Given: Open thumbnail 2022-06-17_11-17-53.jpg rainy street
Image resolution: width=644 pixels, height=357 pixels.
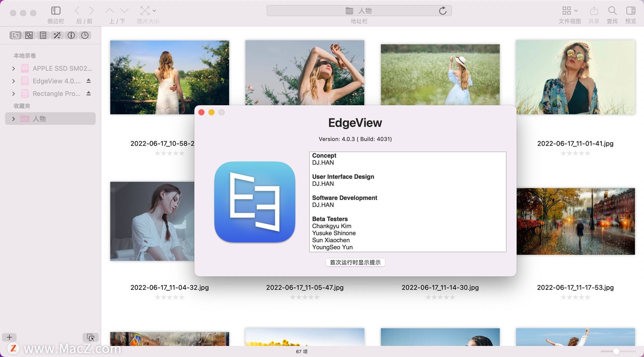Looking at the screenshot, I should tap(576, 221).
